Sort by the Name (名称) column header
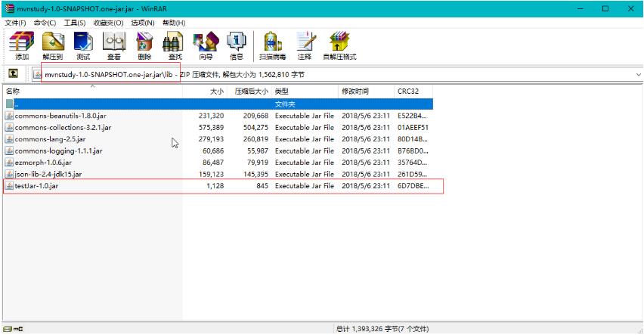The width and height of the screenshot is (644, 335). pyautogui.click(x=93, y=92)
